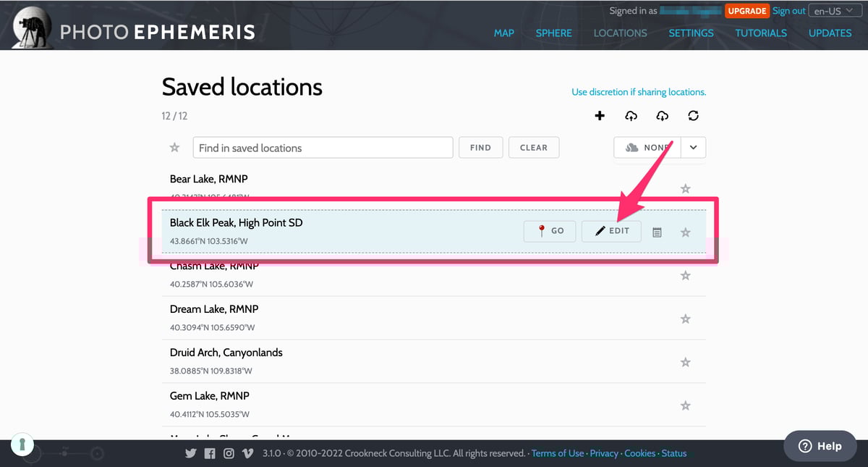
Task: Select the Black Elk Peak, High Point SD title
Action: [x=237, y=223]
